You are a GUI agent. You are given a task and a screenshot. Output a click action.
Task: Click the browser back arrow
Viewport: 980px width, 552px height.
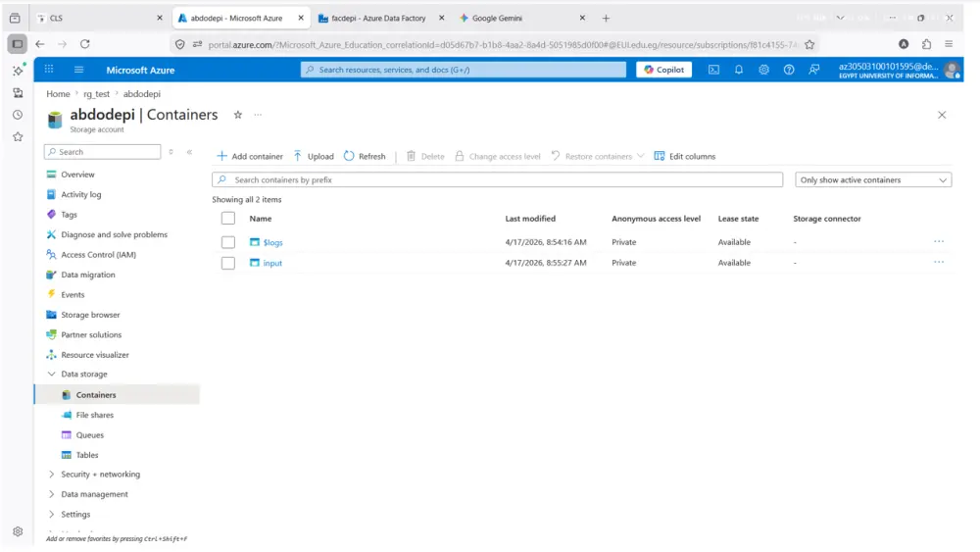tap(40, 44)
